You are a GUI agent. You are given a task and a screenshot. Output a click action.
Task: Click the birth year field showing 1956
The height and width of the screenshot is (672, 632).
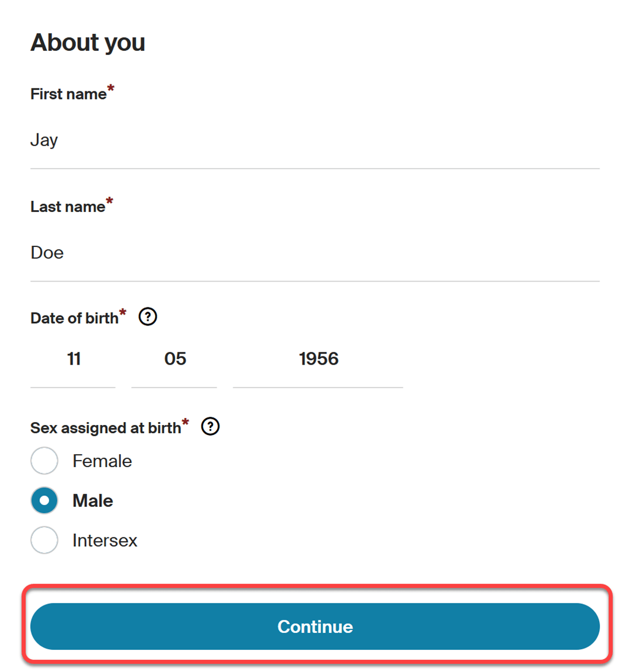(x=318, y=360)
